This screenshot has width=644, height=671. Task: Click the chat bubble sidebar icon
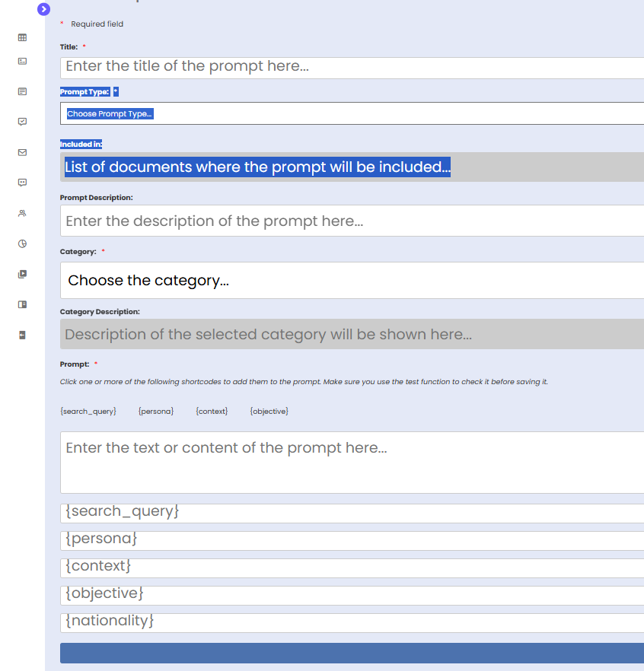tap(22, 183)
